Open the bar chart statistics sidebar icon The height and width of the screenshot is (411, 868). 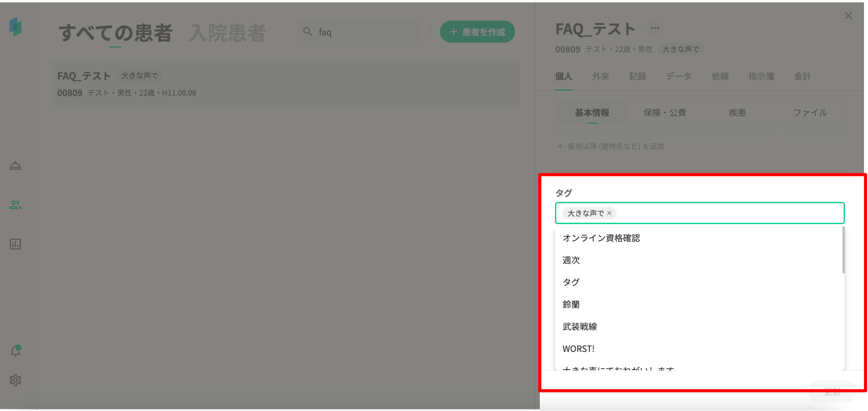pyautogui.click(x=15, y=244)
